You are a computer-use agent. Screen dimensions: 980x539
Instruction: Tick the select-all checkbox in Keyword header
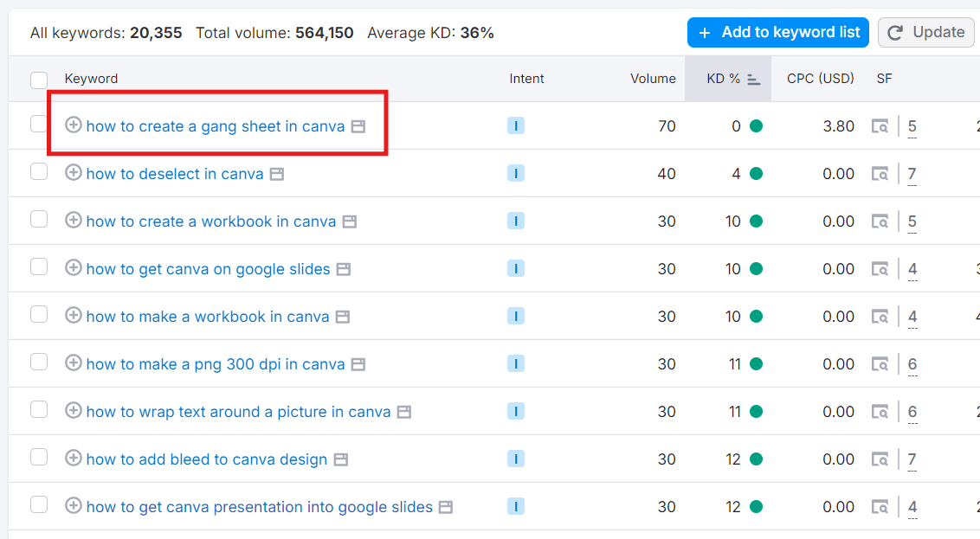point(39,80)
